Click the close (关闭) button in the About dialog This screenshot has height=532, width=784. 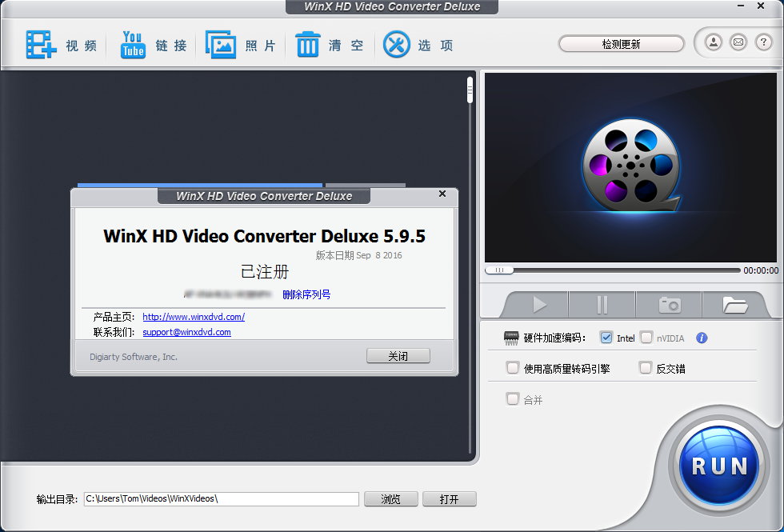[398, 356]
